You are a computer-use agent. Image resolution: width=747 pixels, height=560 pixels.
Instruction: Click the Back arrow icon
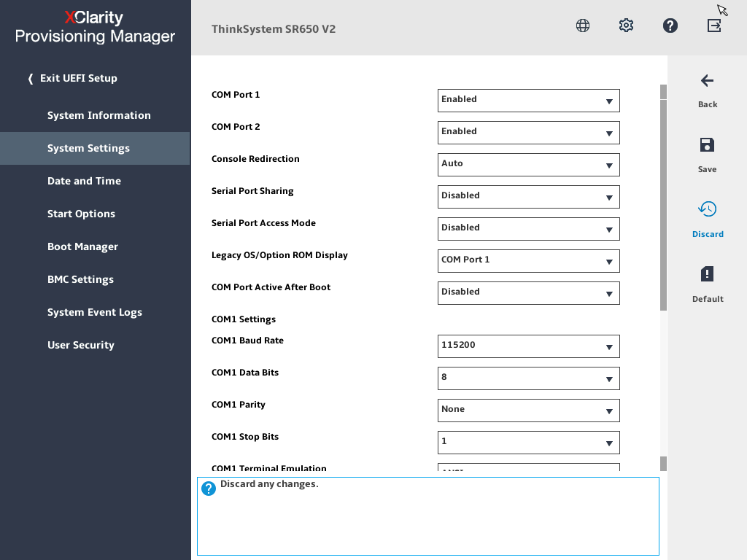click(x=708, y=81)
